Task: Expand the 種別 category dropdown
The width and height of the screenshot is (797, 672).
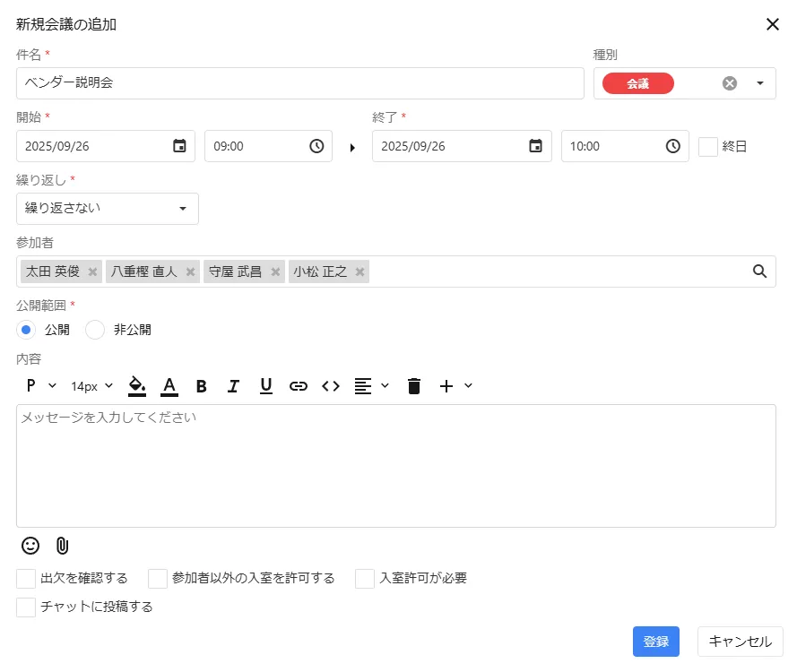Action: pyautogui.click(x=758, y=83)
